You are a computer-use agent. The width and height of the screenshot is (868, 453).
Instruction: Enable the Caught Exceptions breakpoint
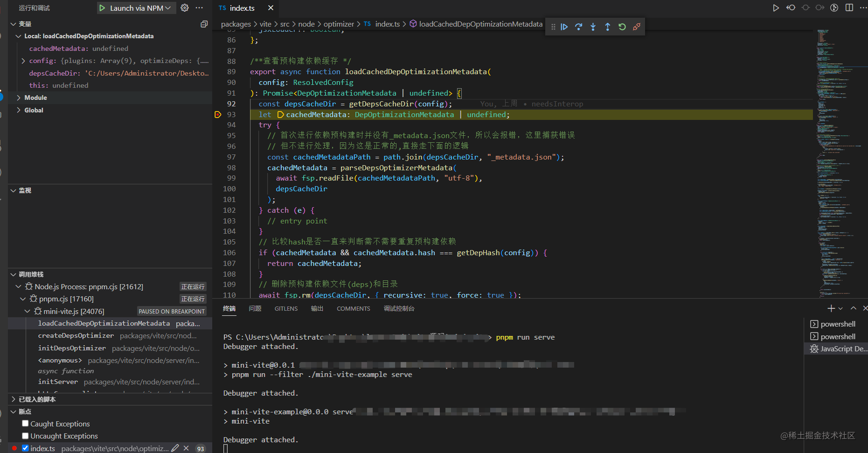26,424
